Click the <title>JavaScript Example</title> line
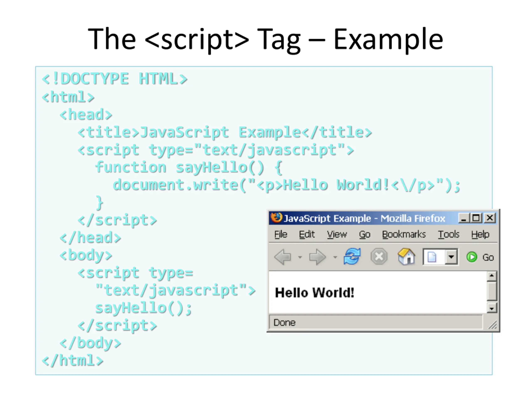The width and height of the screenshot is (532, 399). point(225,132)
